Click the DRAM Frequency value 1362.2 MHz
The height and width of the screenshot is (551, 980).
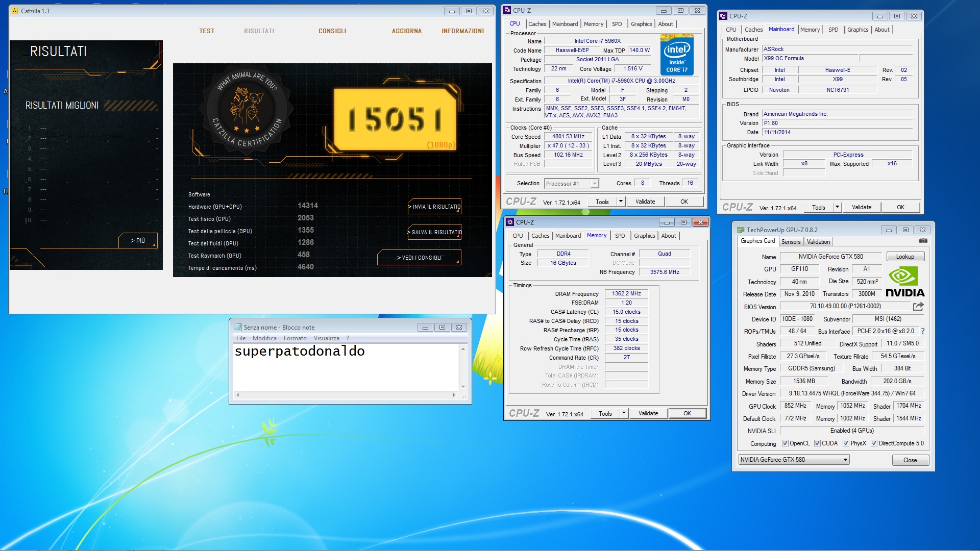626,294
